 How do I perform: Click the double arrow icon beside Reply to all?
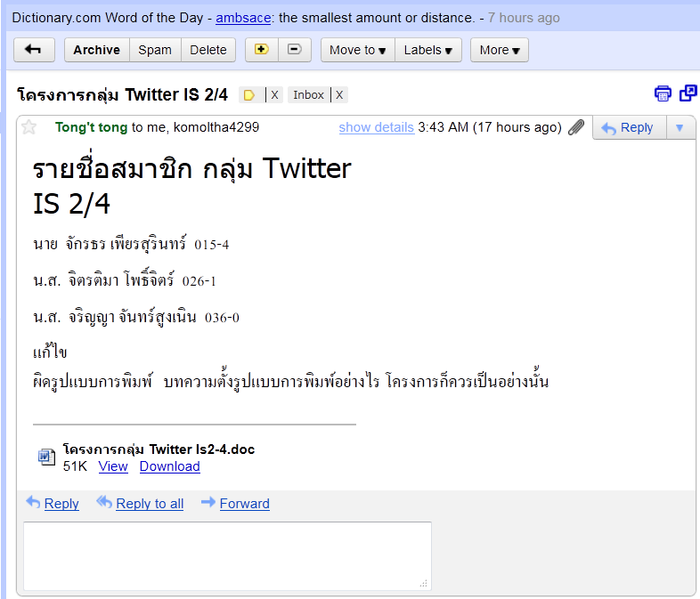point(104,502)
